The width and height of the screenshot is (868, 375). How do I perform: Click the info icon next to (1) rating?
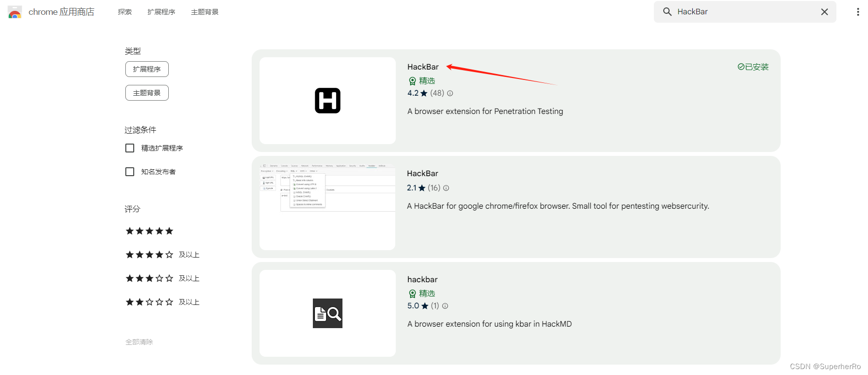[445, 306]
